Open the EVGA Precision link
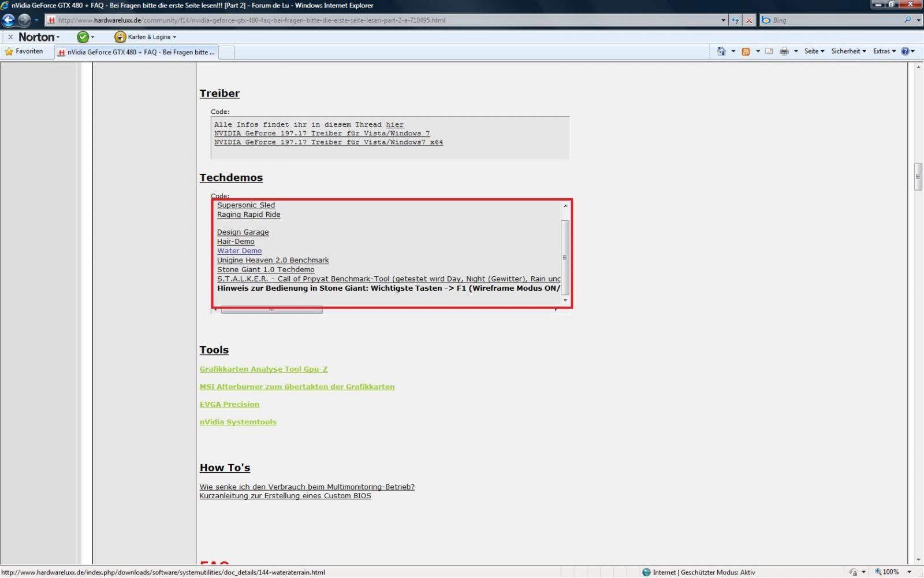This screenshot has height=578, width=924. click(229, 404)
